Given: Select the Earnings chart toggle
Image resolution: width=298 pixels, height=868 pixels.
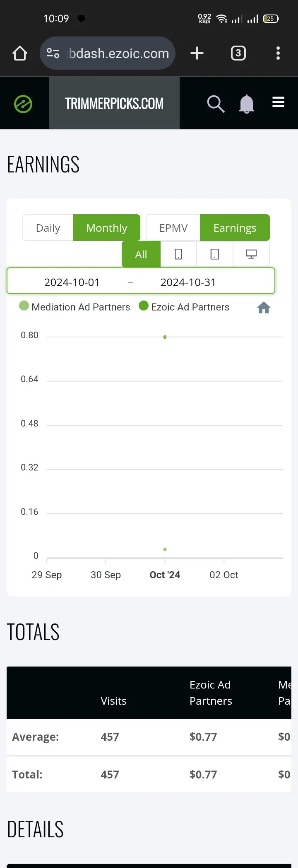Looking at the screenshot, I should [235, 228].
